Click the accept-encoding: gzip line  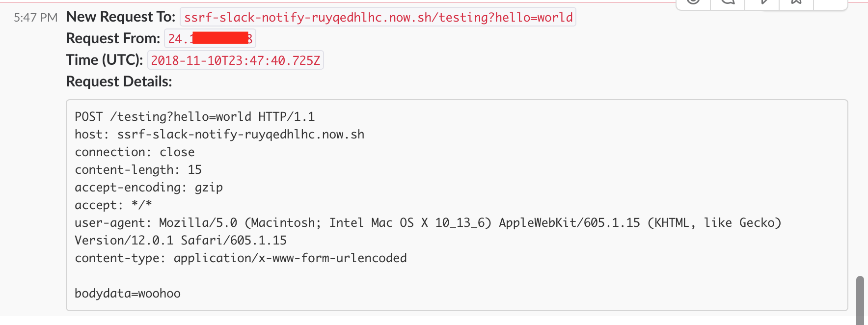point(149,188)
